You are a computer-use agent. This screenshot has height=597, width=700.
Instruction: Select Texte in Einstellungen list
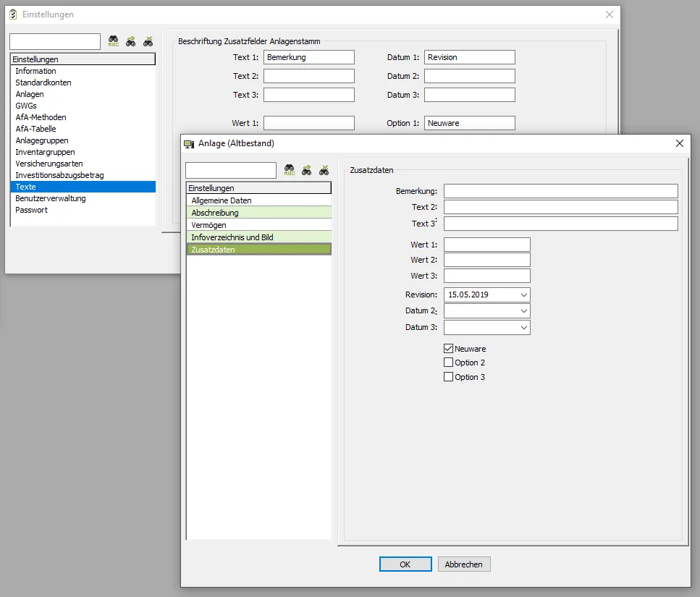(83, 187)
